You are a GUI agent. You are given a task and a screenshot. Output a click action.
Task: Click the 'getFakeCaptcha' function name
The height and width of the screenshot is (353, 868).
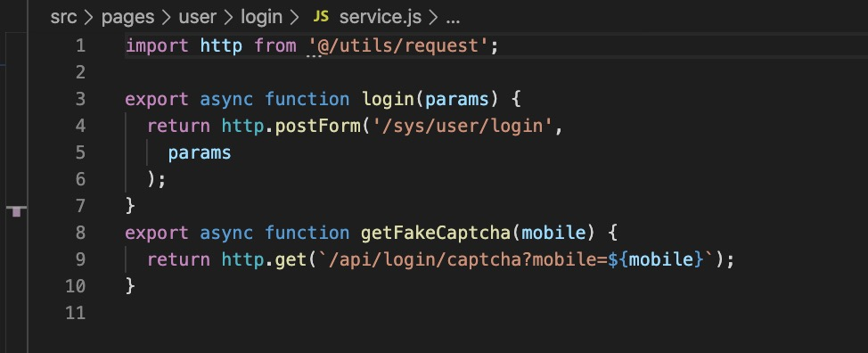point(436,233)
